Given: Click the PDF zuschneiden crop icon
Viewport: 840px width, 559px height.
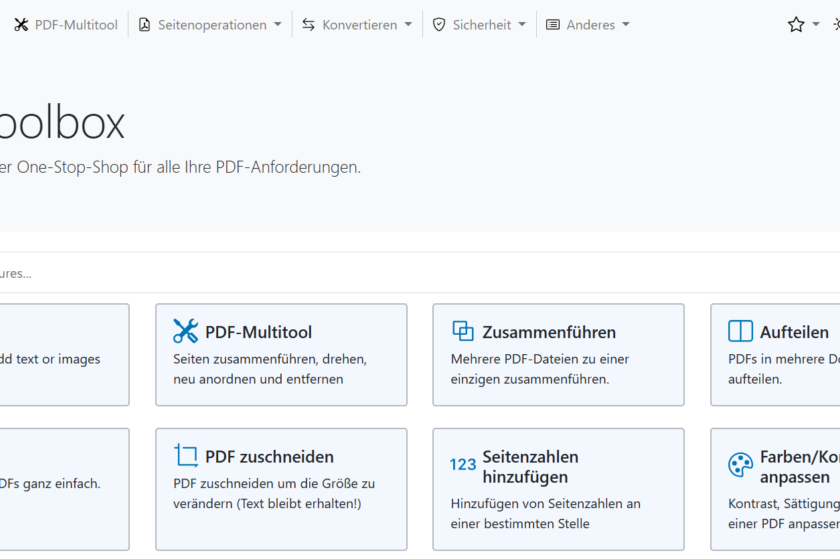Looking at the screenshot, I should click(x=186, y=456).
